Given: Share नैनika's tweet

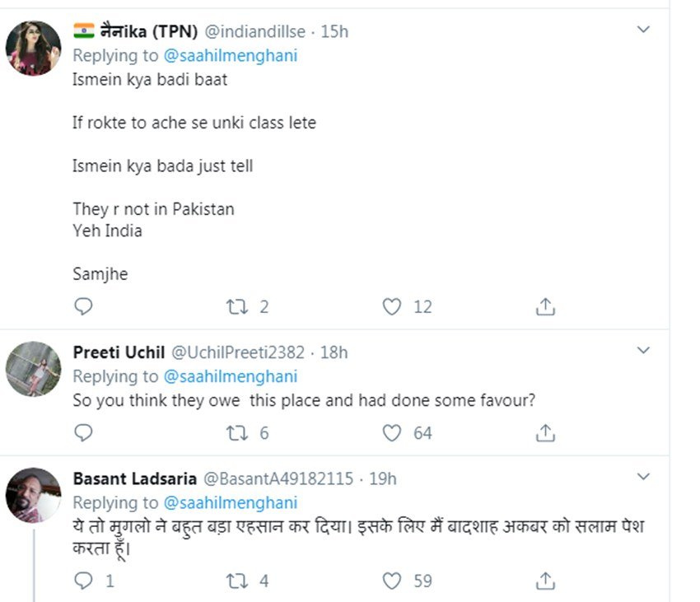Looking at the screenshot, I should click(x=544, y=306).
